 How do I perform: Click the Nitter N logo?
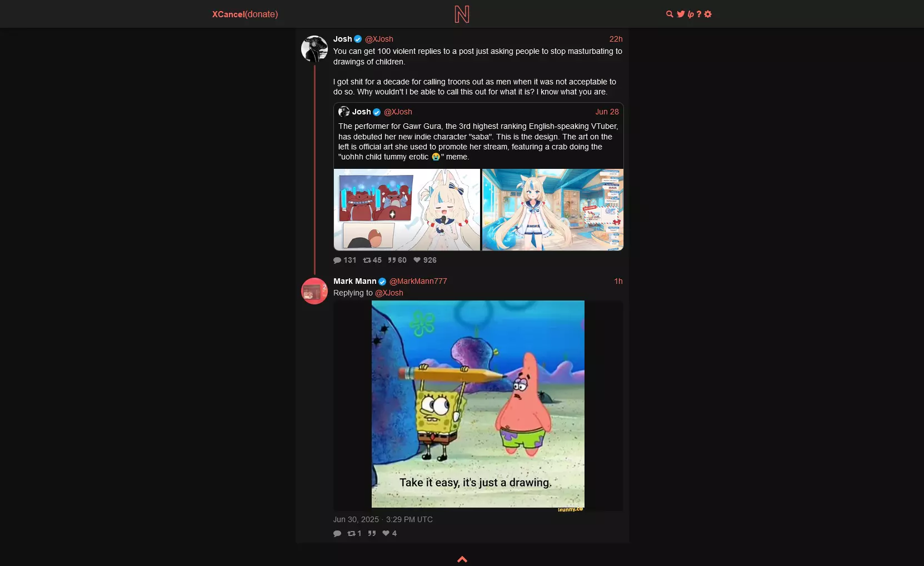coord(462,14)
